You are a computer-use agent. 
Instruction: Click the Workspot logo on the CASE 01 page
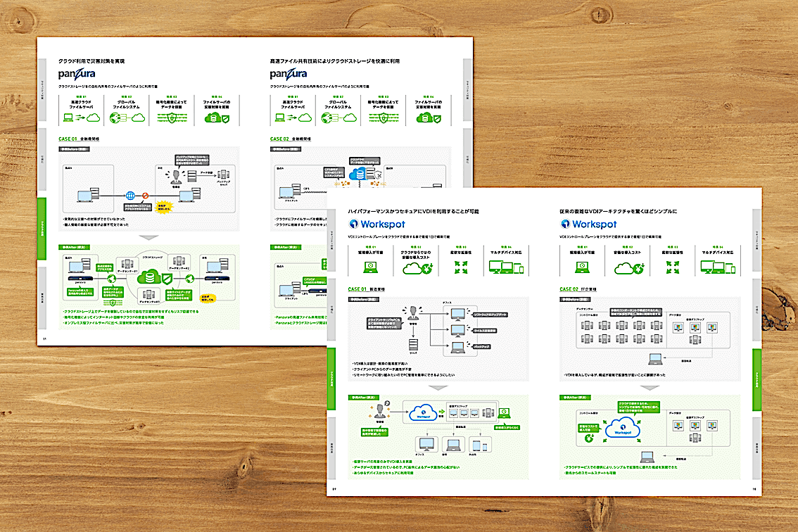(x=377, y=224)
